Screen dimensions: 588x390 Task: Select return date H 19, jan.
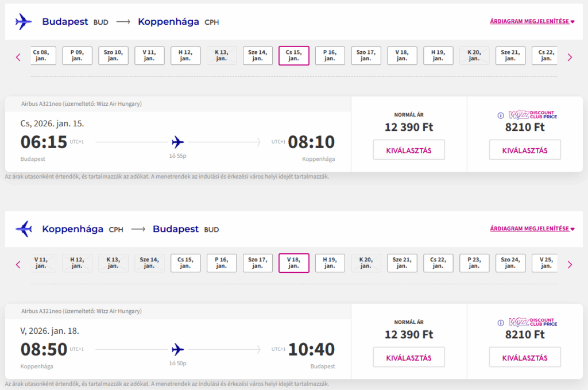[330, 262]
